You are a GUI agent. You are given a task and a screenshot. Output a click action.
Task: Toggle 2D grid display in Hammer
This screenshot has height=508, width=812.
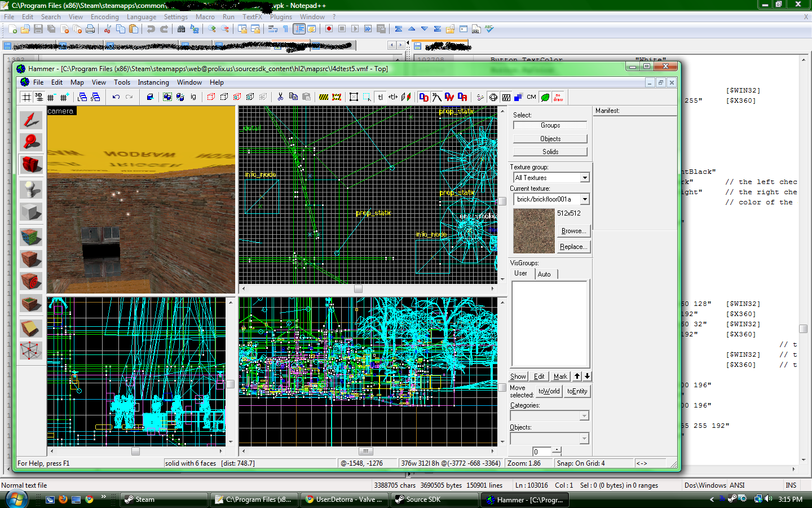[x=26, y=97]
